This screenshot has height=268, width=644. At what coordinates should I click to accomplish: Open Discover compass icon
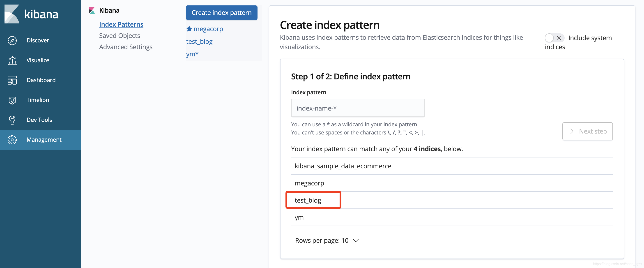click(x=12, y=41)
